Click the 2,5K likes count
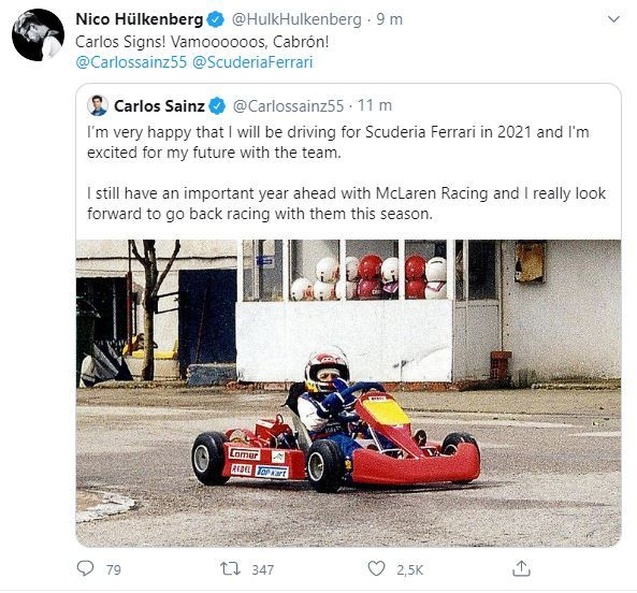The height and width of the screenshot is (593, 637). click(410, 569)
